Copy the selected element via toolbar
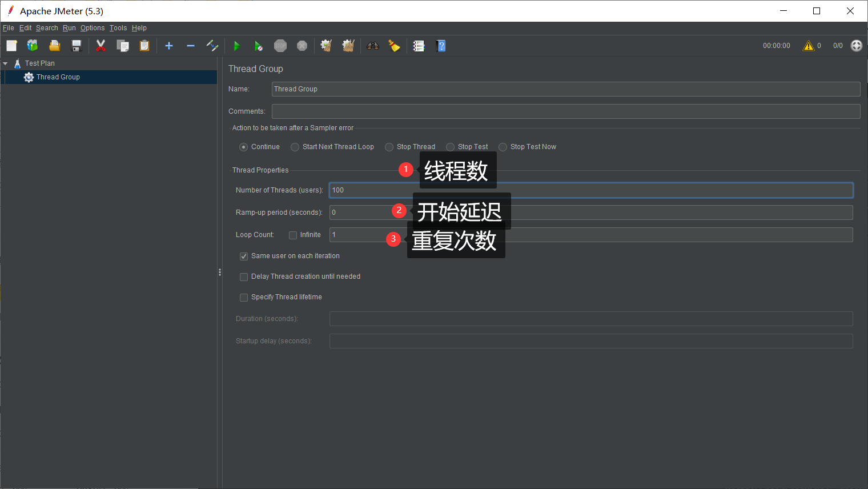The height and width of the screenshot is (489, 868). point(123,46)
